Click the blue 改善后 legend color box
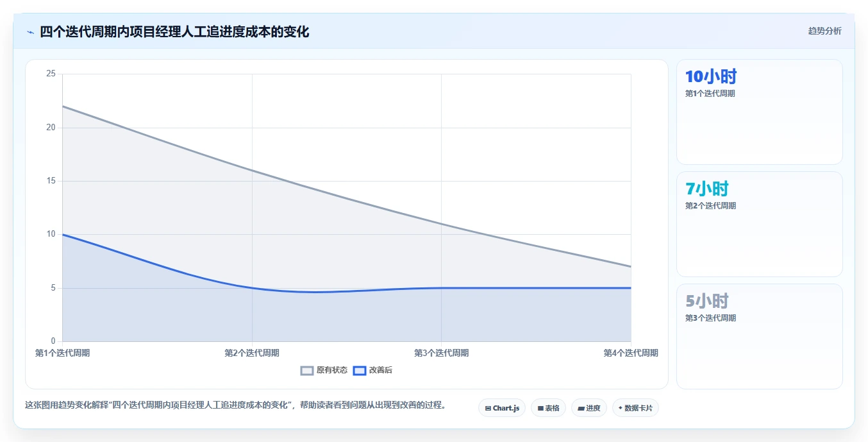 click(360, 370)
